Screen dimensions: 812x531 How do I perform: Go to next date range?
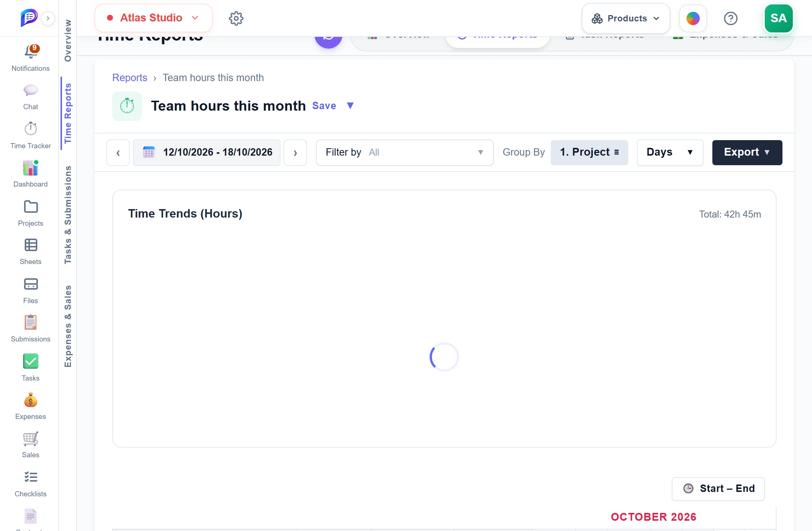[x=295, y=152]
